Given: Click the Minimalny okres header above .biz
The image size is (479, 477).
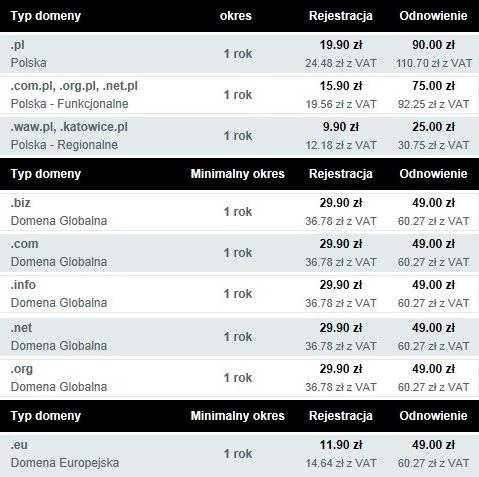Looking at the screenshot, I should pyautogui.click(x=237, y=174).
